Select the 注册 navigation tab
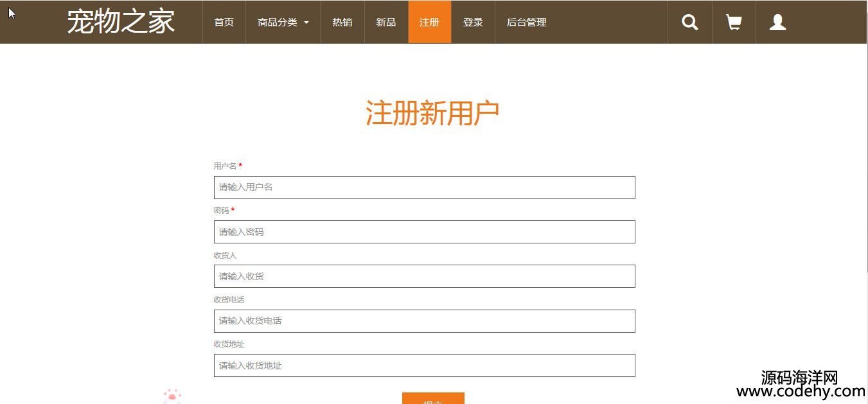The width and height of the screenshot is (868, 404). point(430,22)
